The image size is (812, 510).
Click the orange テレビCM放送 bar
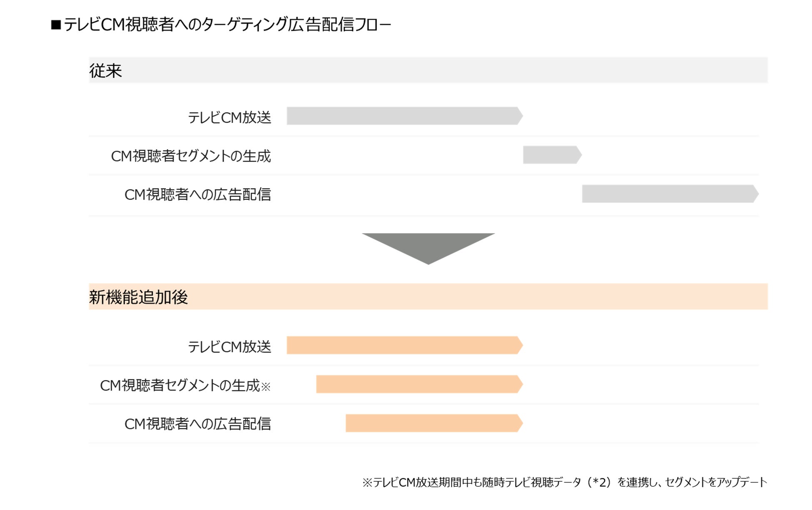(x=404, y=345)
